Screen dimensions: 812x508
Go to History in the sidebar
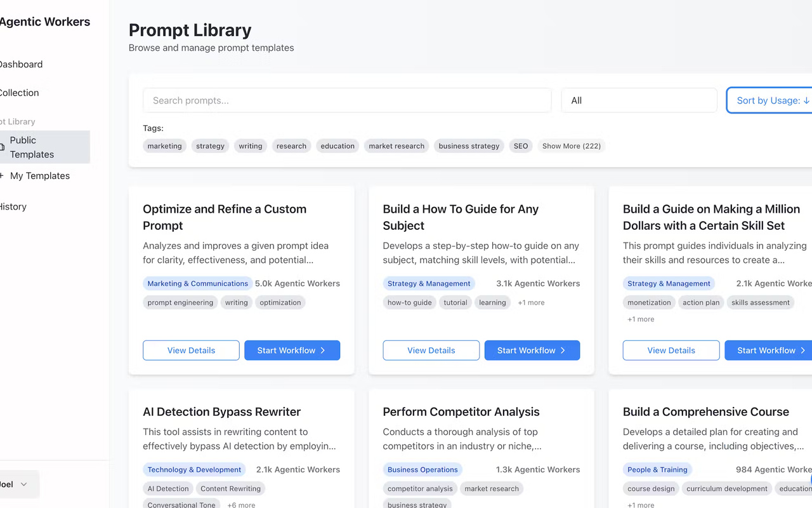tap(13, 206)
